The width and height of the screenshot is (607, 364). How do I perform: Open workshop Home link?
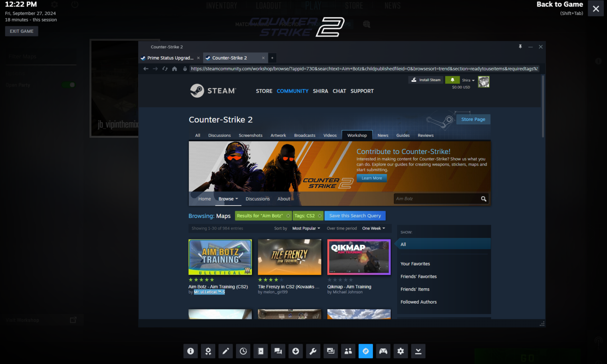pyautogui.click(x=204, y=199)
